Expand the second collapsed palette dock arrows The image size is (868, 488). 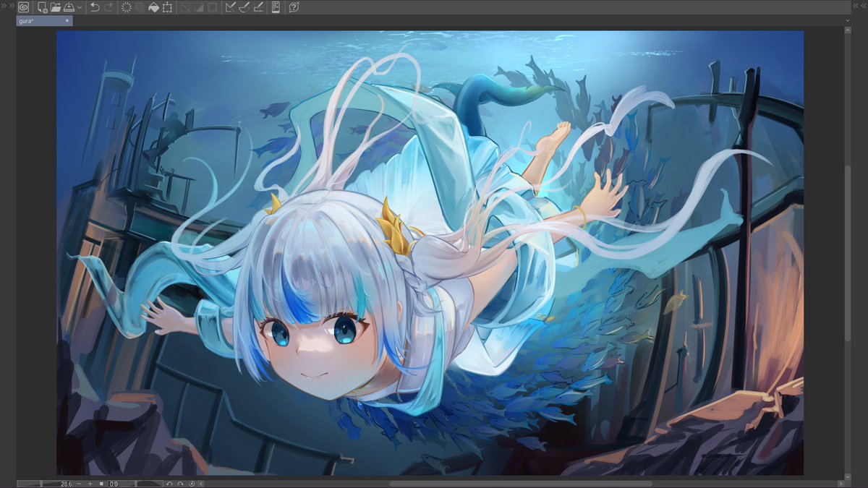tap(12, 7)
